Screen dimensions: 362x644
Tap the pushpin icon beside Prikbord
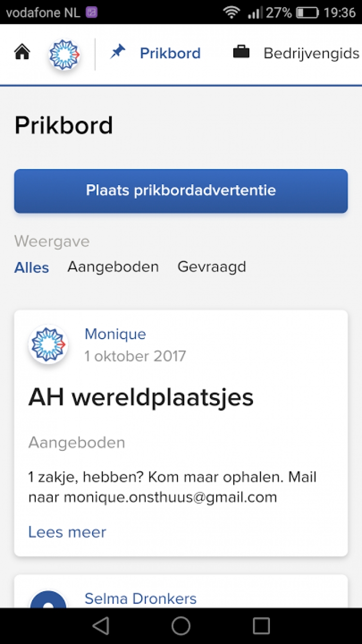click(x=118, y=52)
